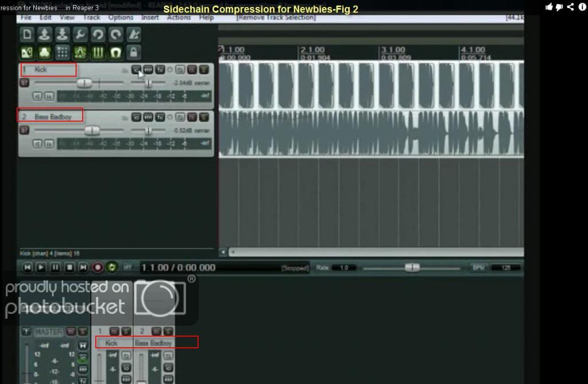This screenshot has height=384, width=588.
Task: Click the video info icon
Action: tap(582, 7)
